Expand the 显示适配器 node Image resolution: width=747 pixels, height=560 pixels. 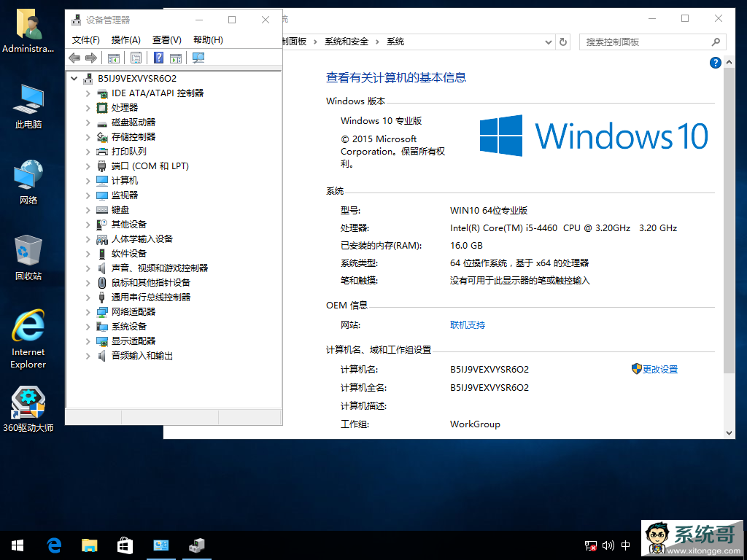(88, 341)
